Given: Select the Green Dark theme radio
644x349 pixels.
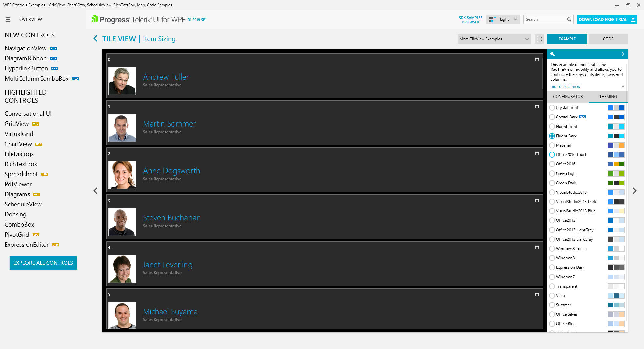Looking at the screenshot, I should [x=552, y=183].
